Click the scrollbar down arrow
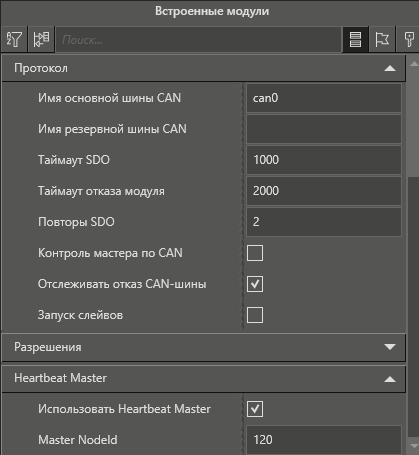 click(x=414, y=446)
